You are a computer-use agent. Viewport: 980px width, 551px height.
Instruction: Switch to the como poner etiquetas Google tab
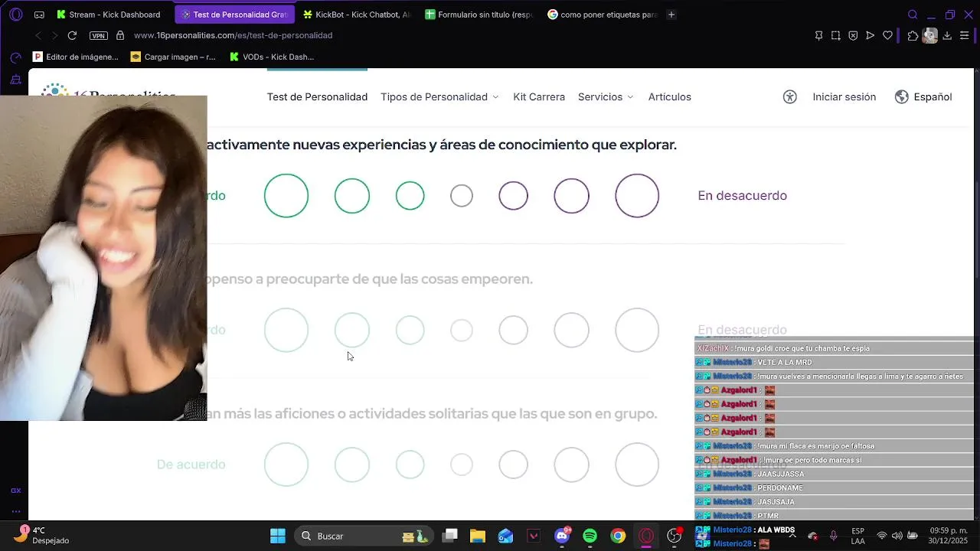[603, 15]
